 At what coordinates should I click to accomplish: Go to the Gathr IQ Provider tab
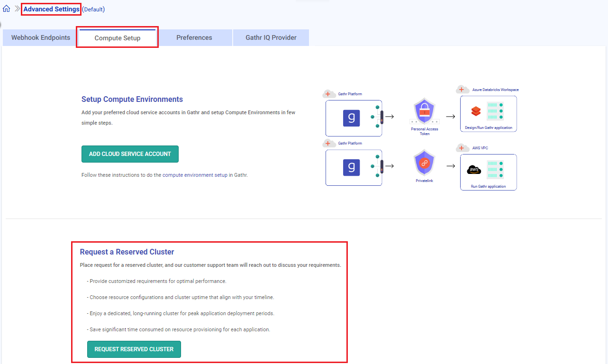tap(271, 37)
